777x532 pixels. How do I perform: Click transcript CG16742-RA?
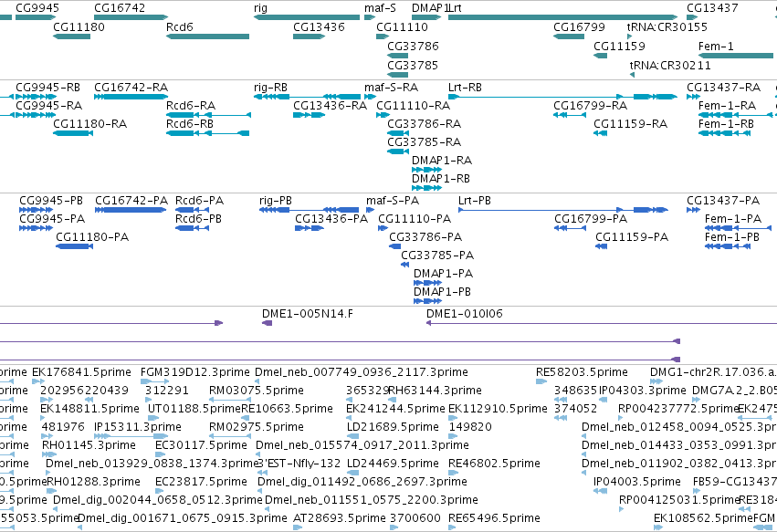pyautogui.click(x=131, y=88)
